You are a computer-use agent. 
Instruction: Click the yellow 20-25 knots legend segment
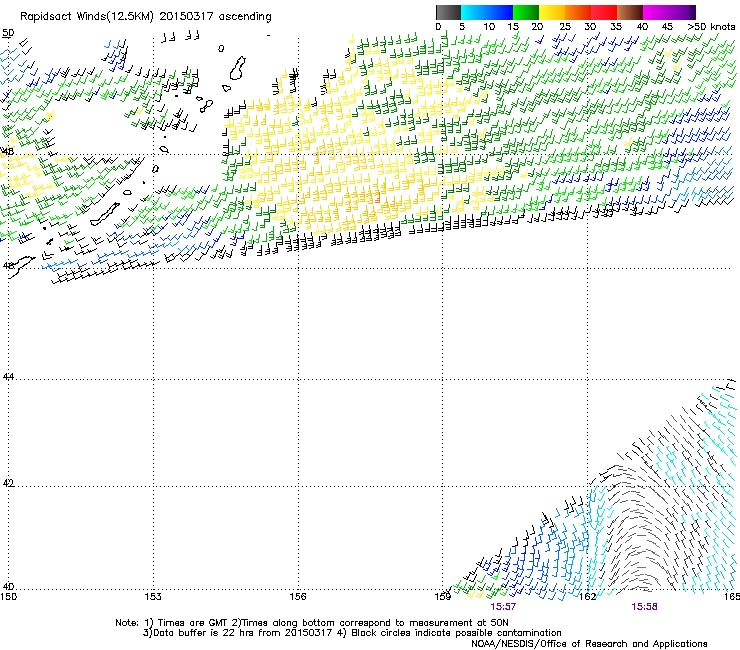click(x=552, y=12)
